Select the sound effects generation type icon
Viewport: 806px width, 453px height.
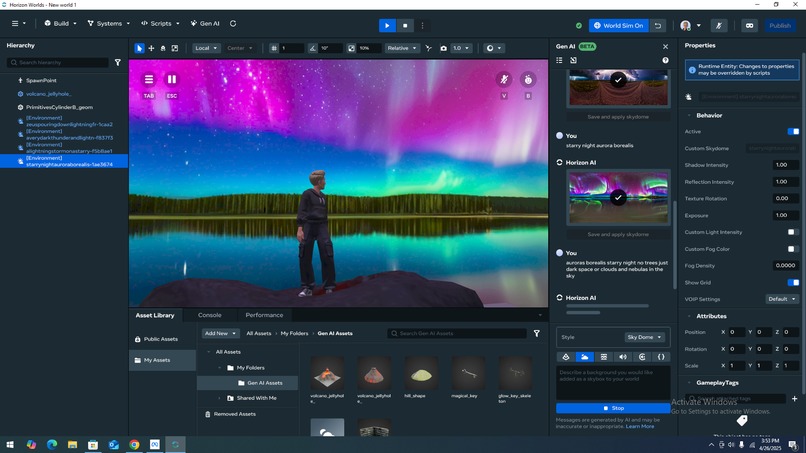tap(623, 357)
